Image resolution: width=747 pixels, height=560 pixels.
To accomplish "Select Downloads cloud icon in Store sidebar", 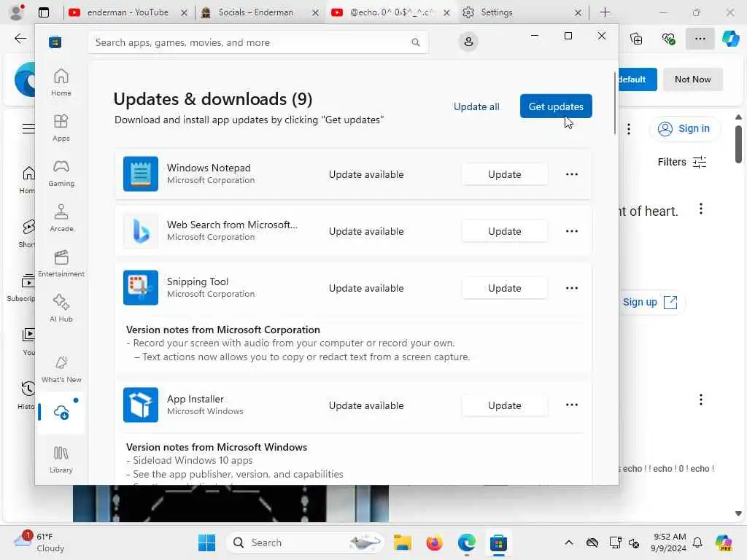I will (61, 413).
